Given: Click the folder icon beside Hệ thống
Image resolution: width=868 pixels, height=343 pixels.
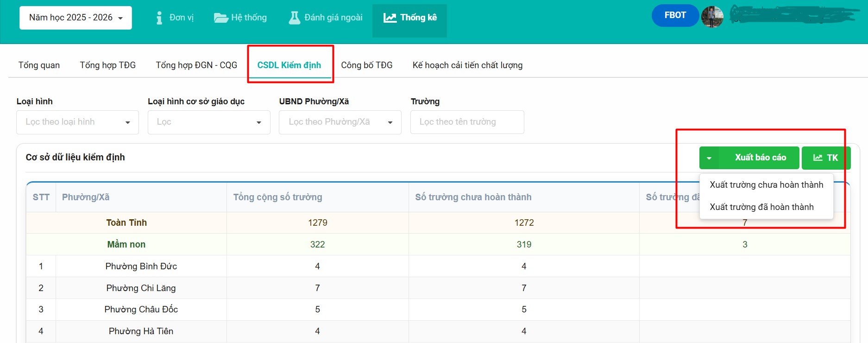Looking at the screenshot, I should [220, 18].
